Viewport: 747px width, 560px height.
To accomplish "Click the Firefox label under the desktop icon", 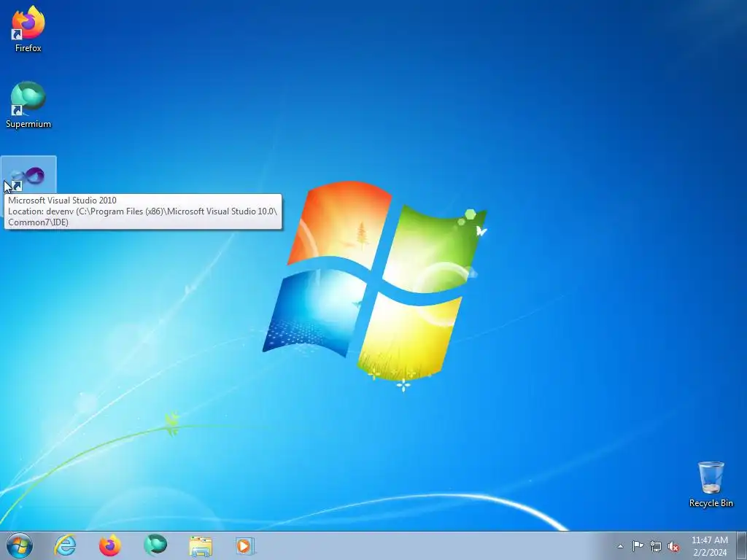I will pos(28,48).
